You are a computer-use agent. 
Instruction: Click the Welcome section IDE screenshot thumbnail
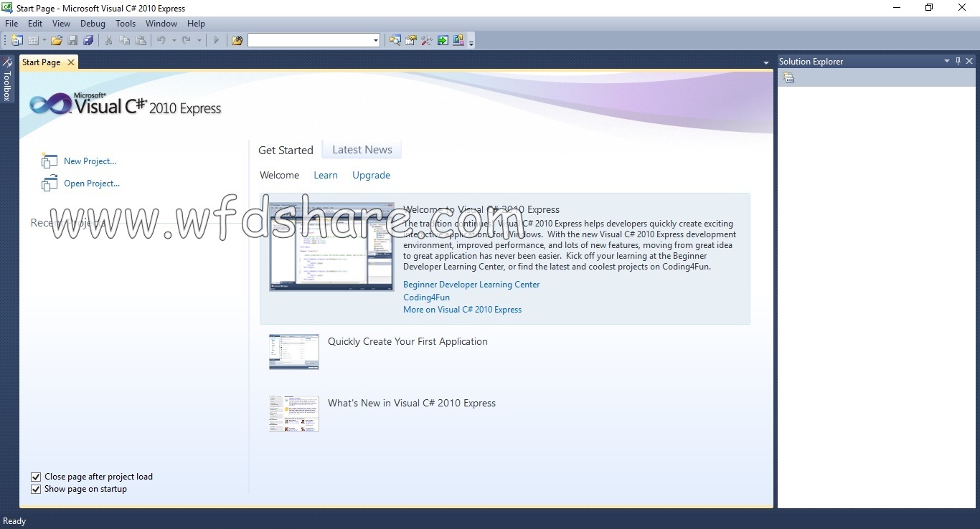coord(331,247)
